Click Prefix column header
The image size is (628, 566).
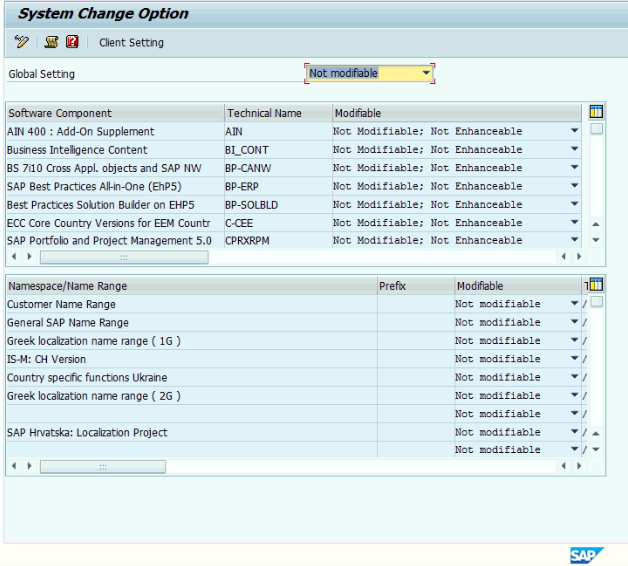416,286
